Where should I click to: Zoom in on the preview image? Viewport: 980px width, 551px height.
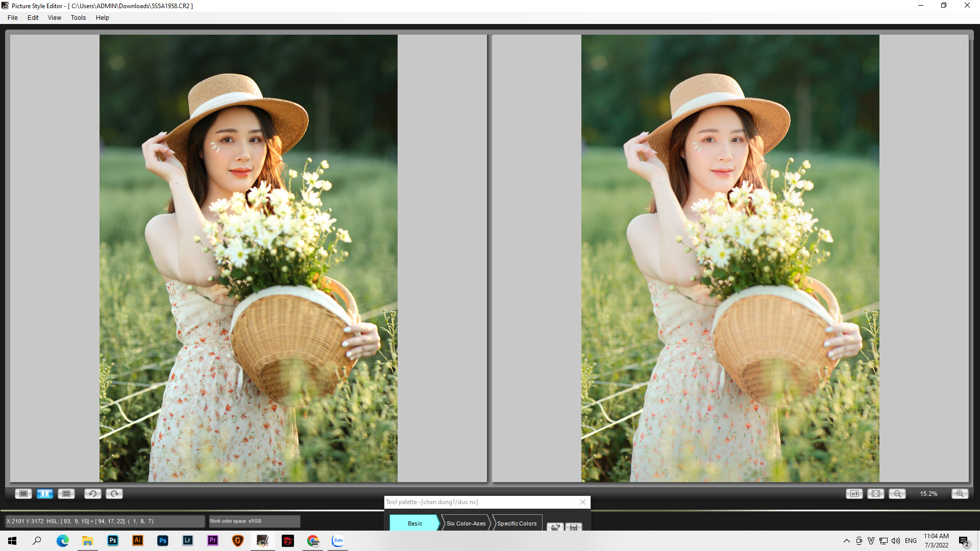960,493
